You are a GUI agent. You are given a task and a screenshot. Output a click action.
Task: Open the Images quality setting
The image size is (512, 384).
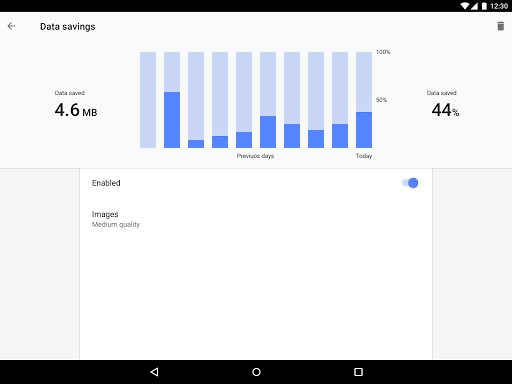coord(256,219)
